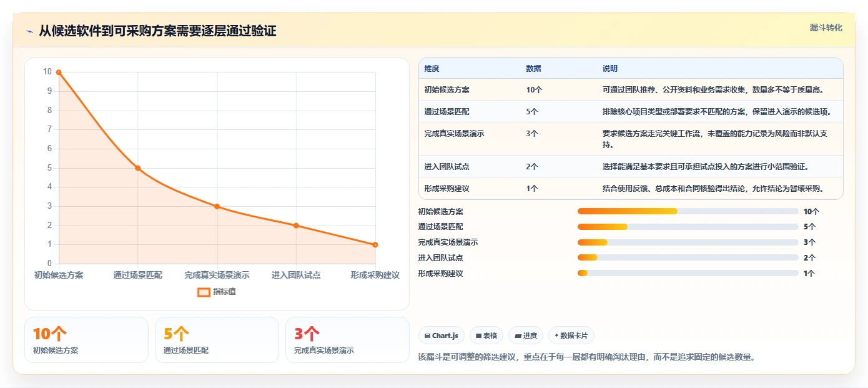
Task: Click the 5个 cell in the table
Action: tap(532, 112)
